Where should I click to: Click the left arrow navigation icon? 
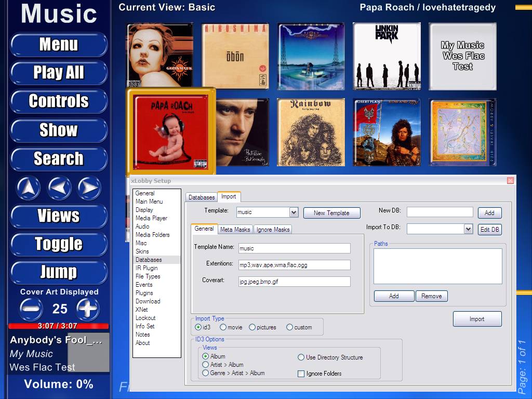(x=60, y=187)
